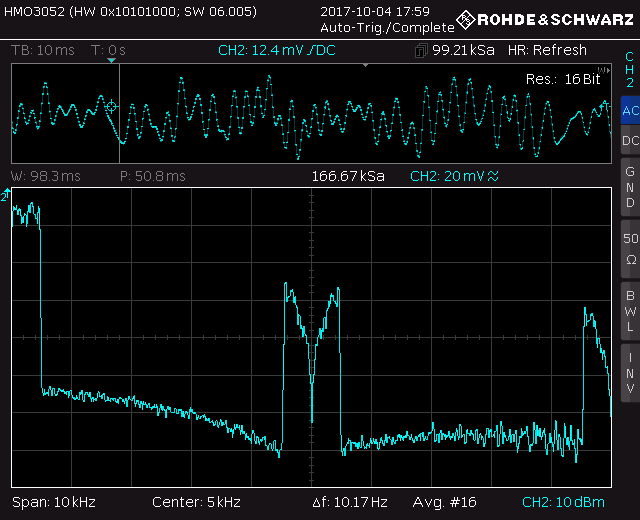Click the TB: 10 ms timebase readout
640x520 pixels.
44,50
